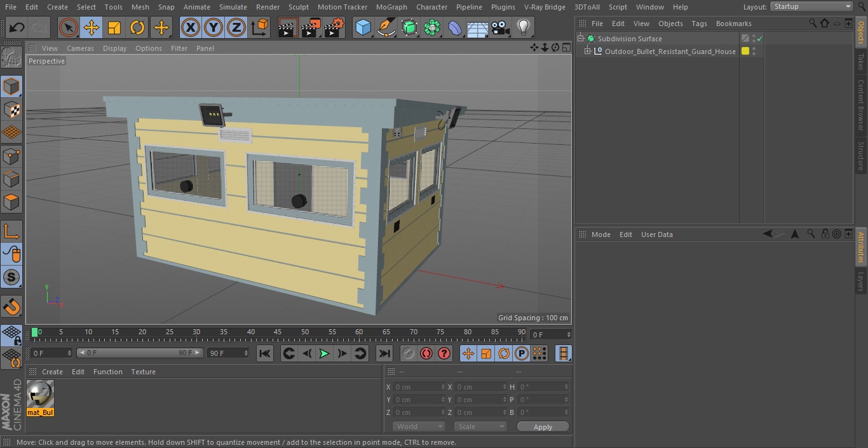This screenshot has height=448, width=868.
Task: Collapse the Subdivision Surface tree item
Action: pos(580,39)
